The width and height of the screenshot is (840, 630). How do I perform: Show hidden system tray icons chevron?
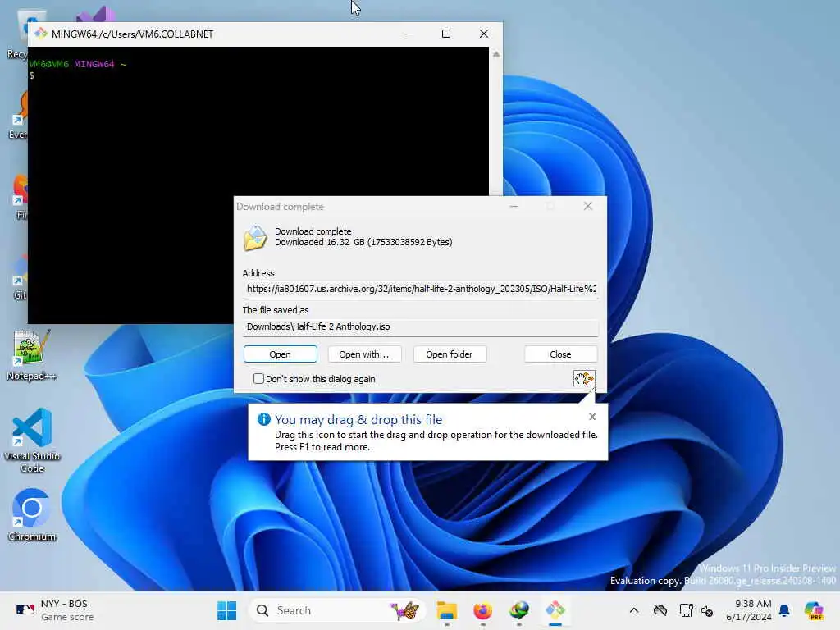(x=634, y=610)
